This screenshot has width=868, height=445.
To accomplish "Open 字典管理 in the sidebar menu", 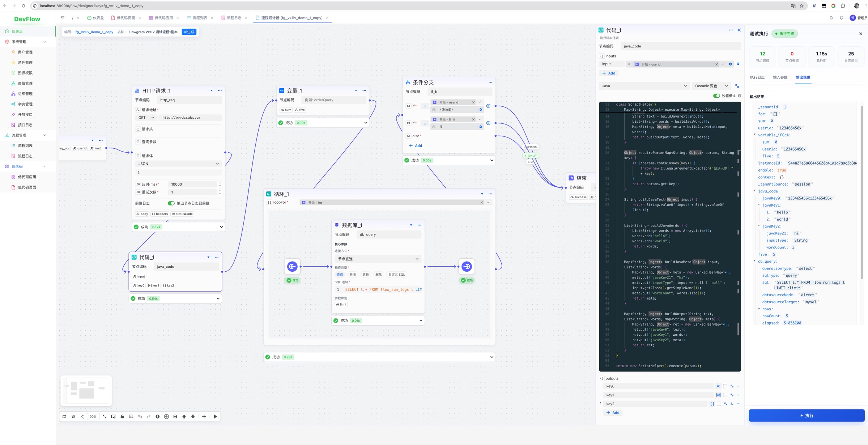I will click(x=25, y=104).
